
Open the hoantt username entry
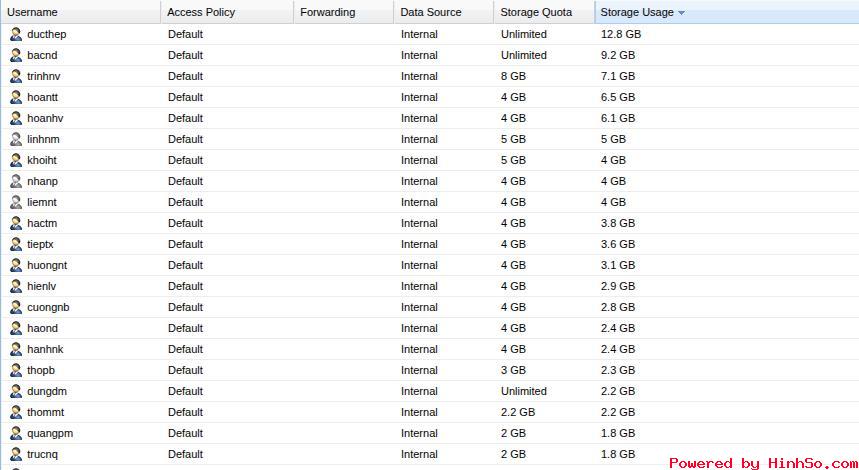pyautogui.click(x=43, y=97)
